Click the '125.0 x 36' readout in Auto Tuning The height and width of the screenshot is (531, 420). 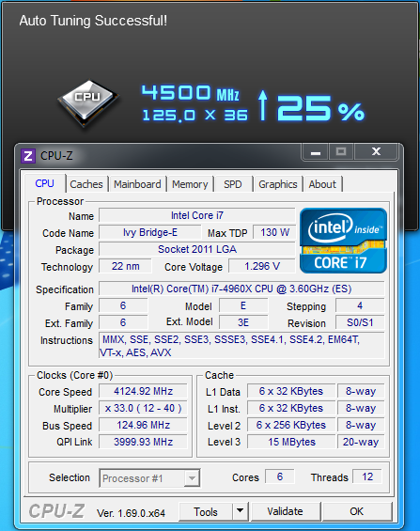coord(194,116)
